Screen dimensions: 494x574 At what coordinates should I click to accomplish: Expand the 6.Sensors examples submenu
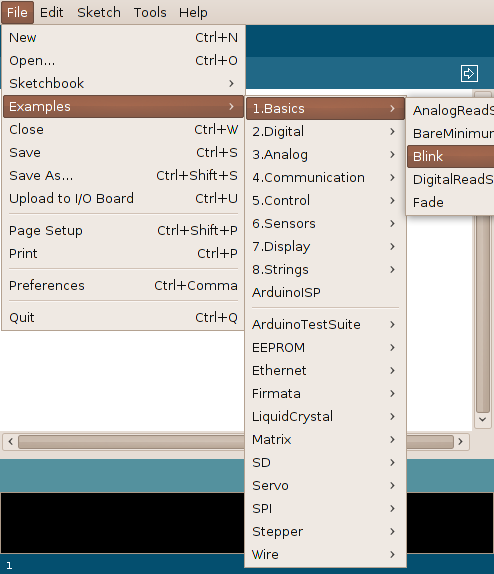click(325, 223)
